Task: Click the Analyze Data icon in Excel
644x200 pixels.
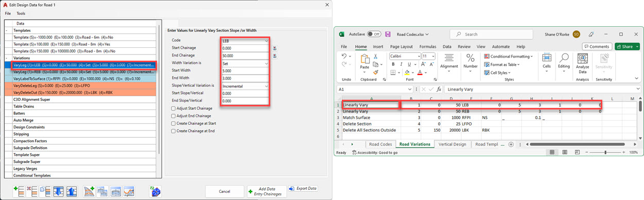Action: [x=582, y=64]
